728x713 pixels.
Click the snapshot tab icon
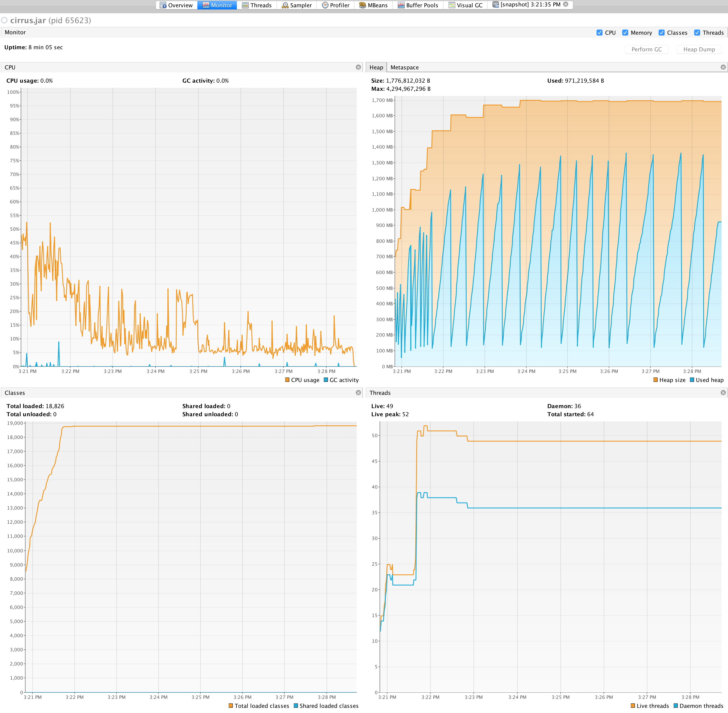[495, 4]
